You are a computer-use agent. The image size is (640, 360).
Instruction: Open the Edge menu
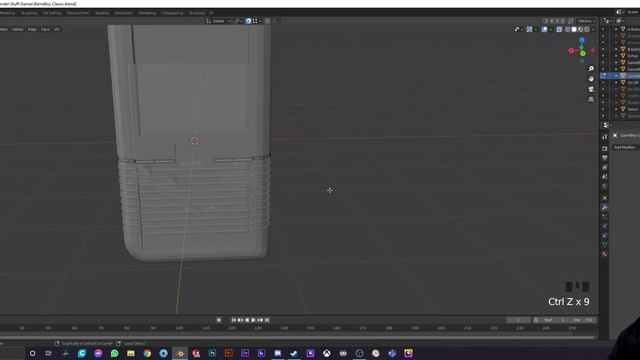(x=32, y=29)
